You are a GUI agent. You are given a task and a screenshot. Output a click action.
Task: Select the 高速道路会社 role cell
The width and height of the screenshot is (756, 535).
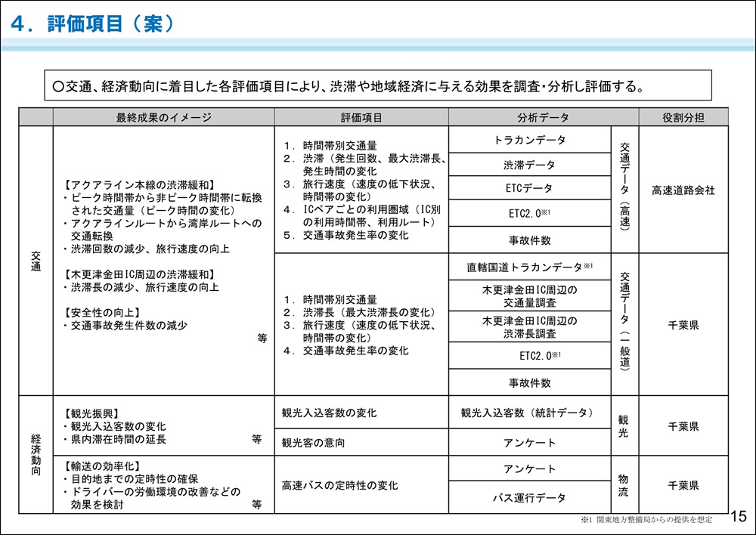coord(683,190)
